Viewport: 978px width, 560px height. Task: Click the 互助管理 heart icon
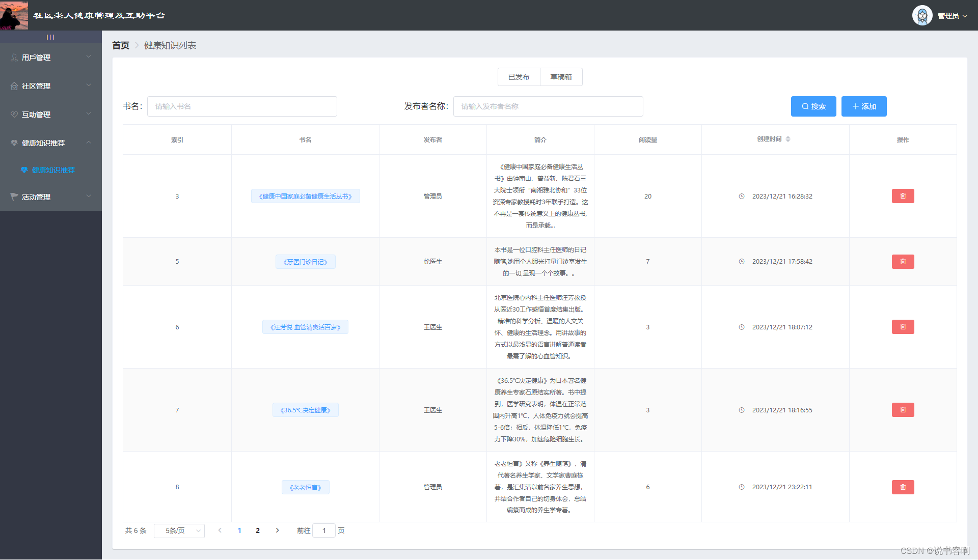pos(14,115)
